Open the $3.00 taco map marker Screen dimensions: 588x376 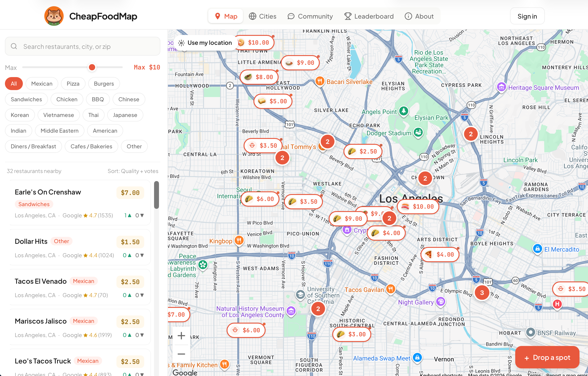point(352,334)
